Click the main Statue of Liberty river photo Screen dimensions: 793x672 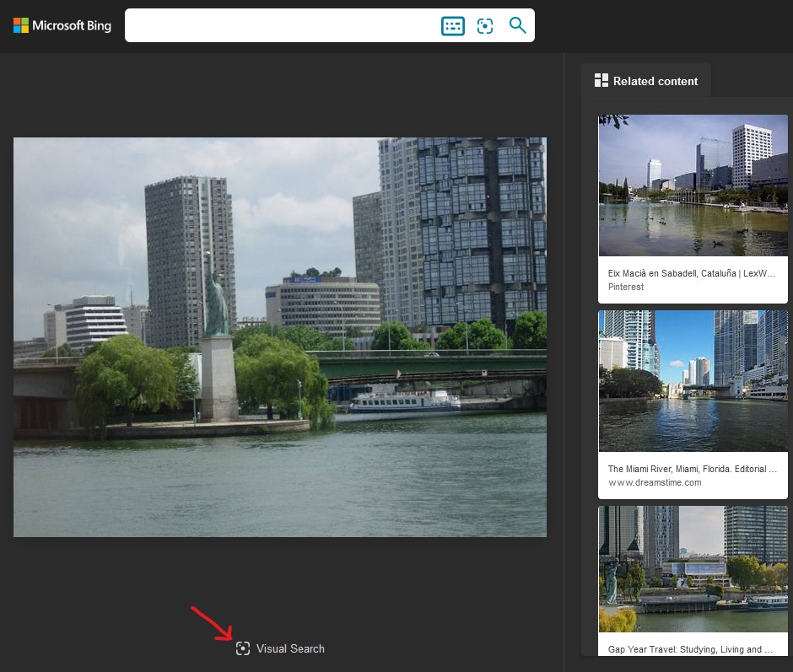coord(280,336)
